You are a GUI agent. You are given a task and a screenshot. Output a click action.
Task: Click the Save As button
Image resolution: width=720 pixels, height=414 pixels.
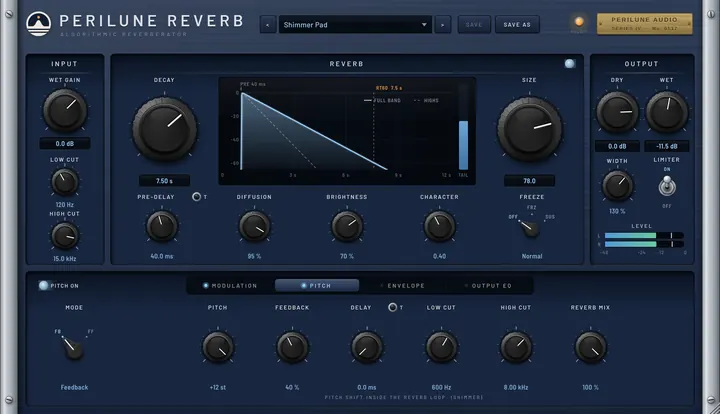517,25
